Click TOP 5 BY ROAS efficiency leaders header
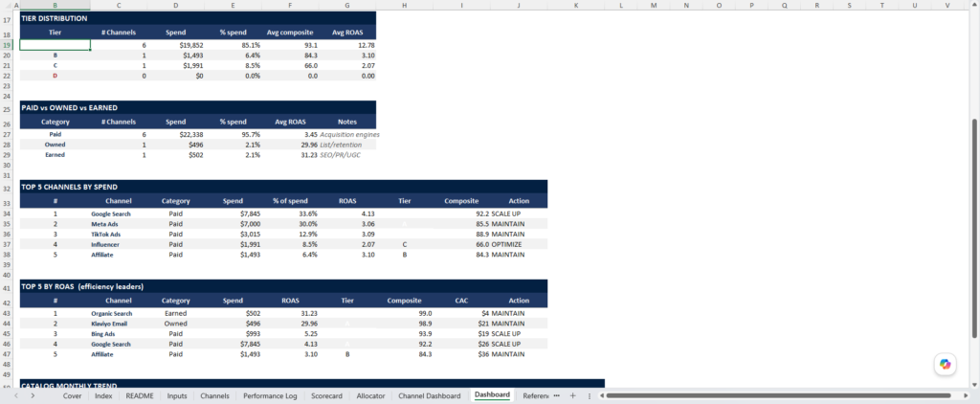980x404 pixels. point(283,286)
